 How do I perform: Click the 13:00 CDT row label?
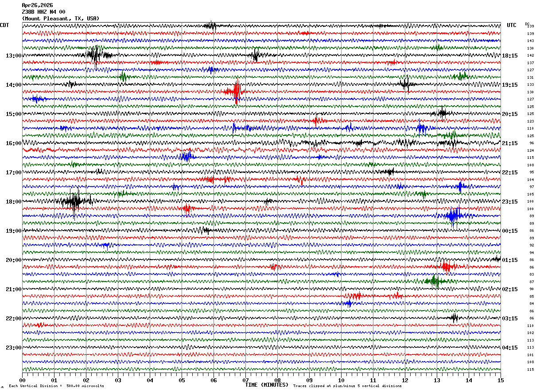(13, 56)
